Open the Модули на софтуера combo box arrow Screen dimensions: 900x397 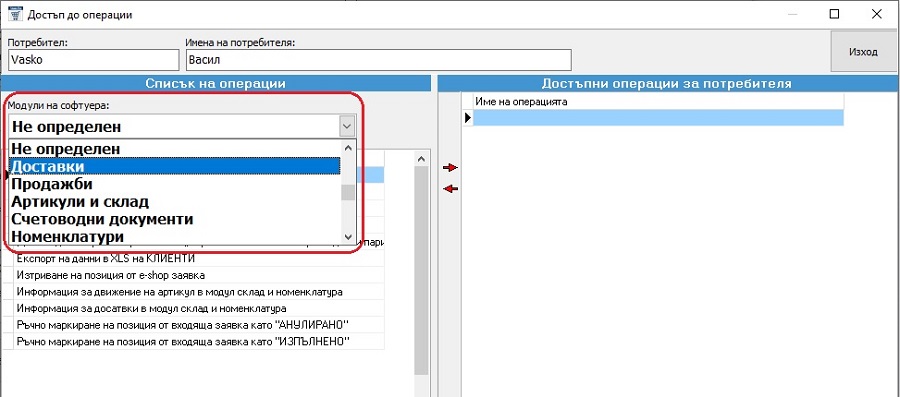point(346,126)
